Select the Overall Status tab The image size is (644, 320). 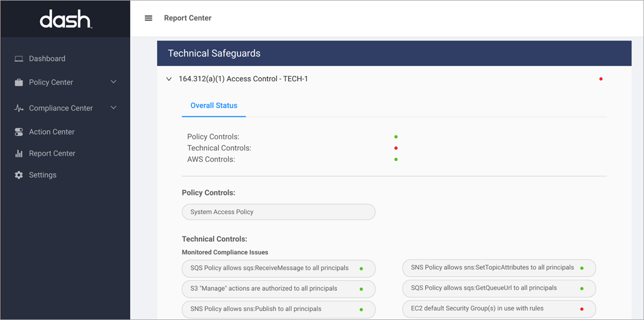(x=214, y=105)
